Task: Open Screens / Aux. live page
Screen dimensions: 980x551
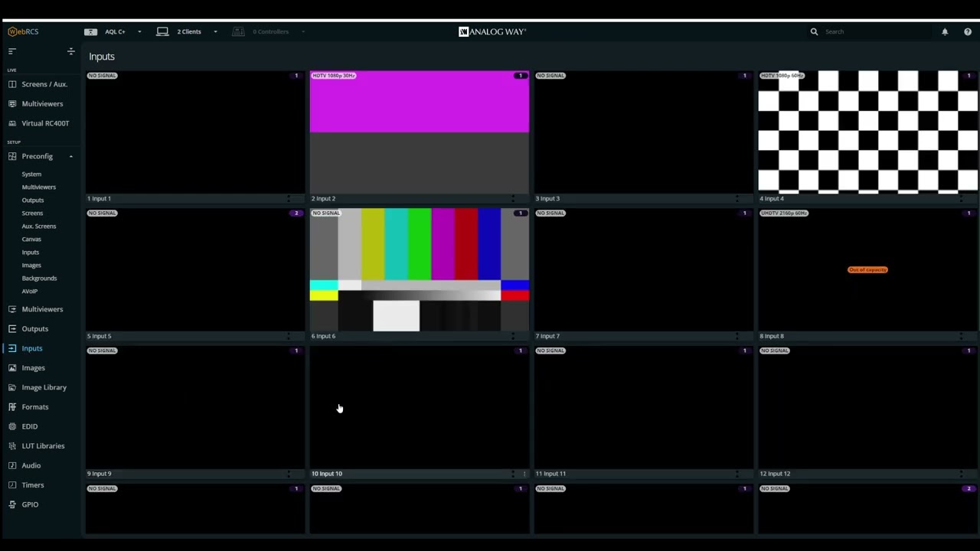Action: tap(44, 84)
